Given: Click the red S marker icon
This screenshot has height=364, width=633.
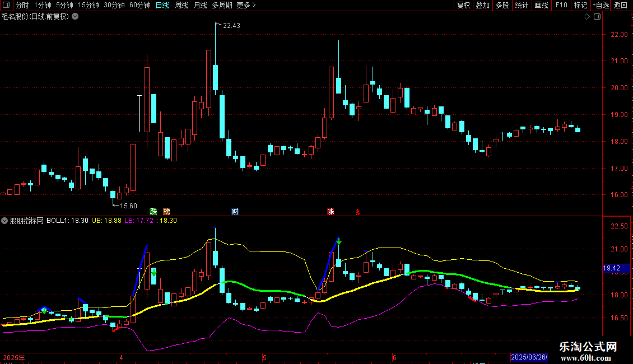Looking at the screenshot, I should click(358, 212).
